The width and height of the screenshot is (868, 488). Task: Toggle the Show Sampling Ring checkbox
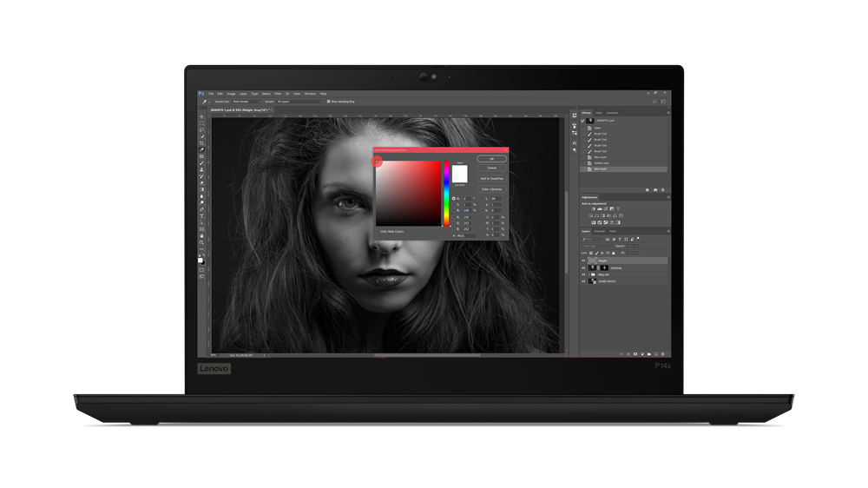tap(328, 102)
